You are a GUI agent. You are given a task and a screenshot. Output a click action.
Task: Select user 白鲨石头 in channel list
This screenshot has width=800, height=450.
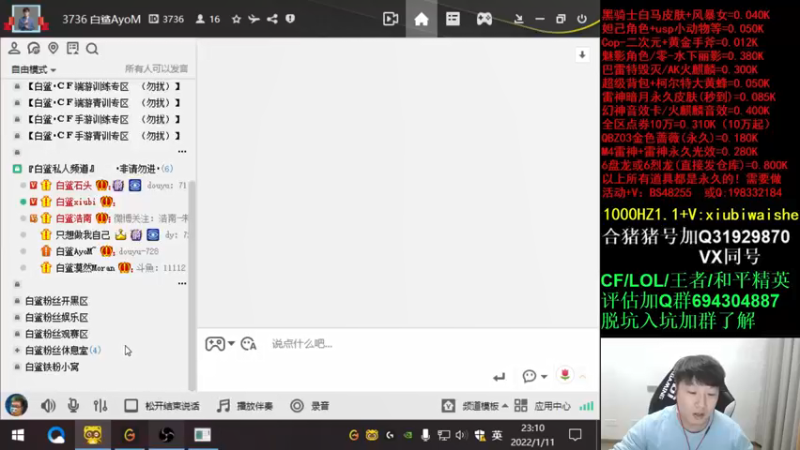coord(73,185)
